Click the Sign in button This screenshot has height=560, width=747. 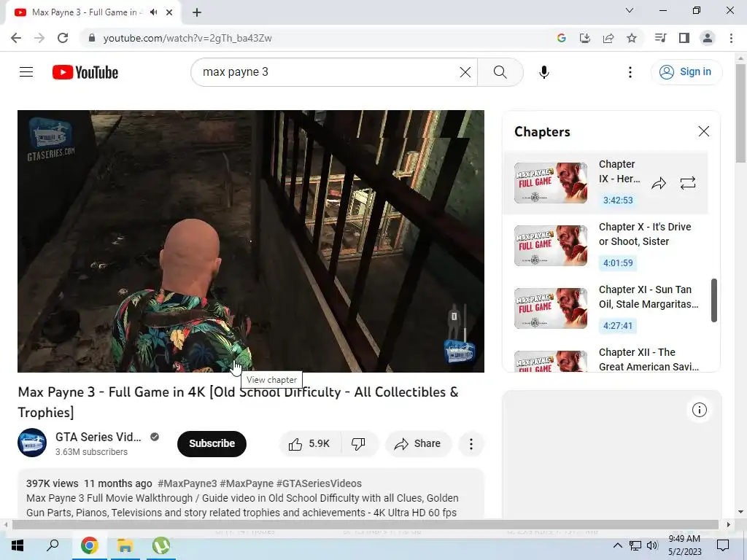686,72
